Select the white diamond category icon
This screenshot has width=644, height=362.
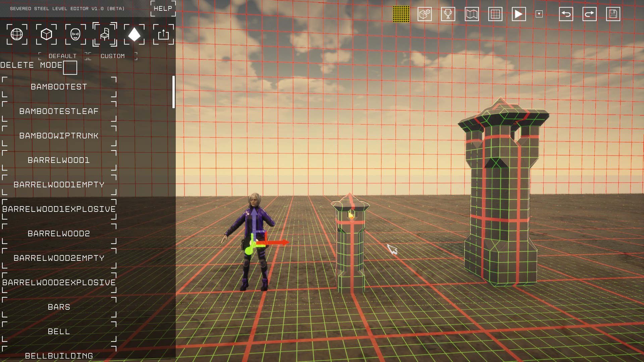(134, 34)
